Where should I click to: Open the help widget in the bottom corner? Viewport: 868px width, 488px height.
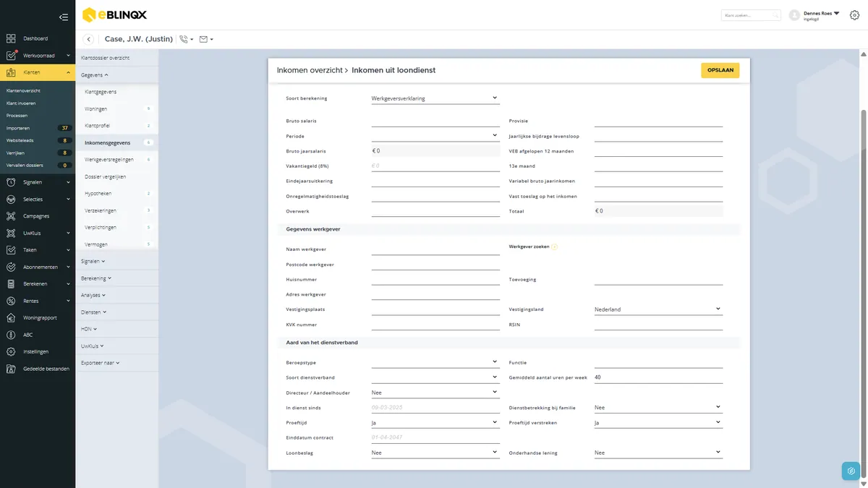coord(851,471)
